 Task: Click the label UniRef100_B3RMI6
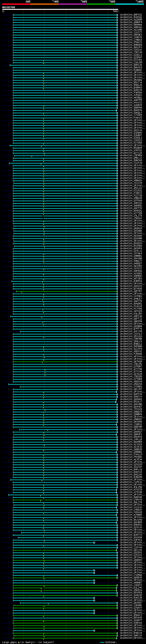[x=131, y=281]
